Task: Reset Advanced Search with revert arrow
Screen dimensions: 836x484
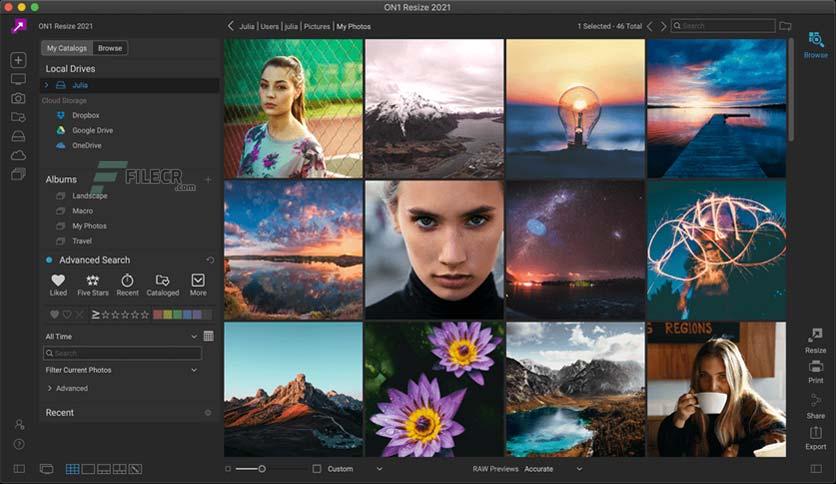Action: click(210, 260)
